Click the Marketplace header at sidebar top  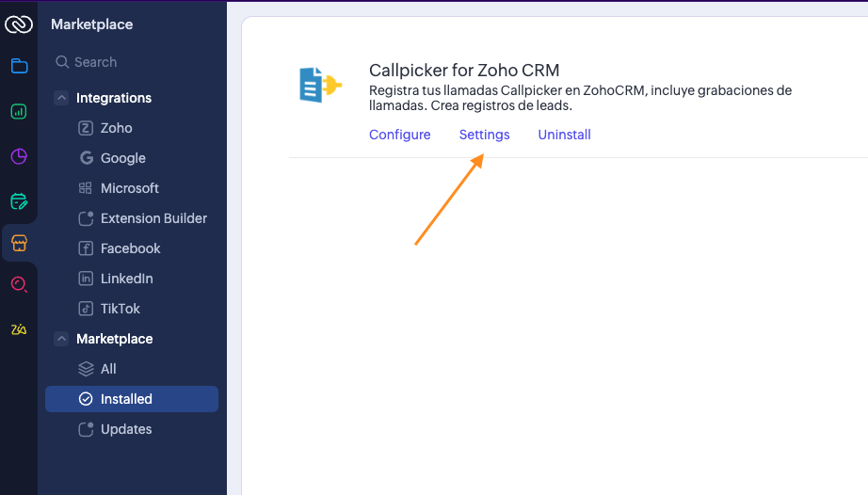coord(92,24)
